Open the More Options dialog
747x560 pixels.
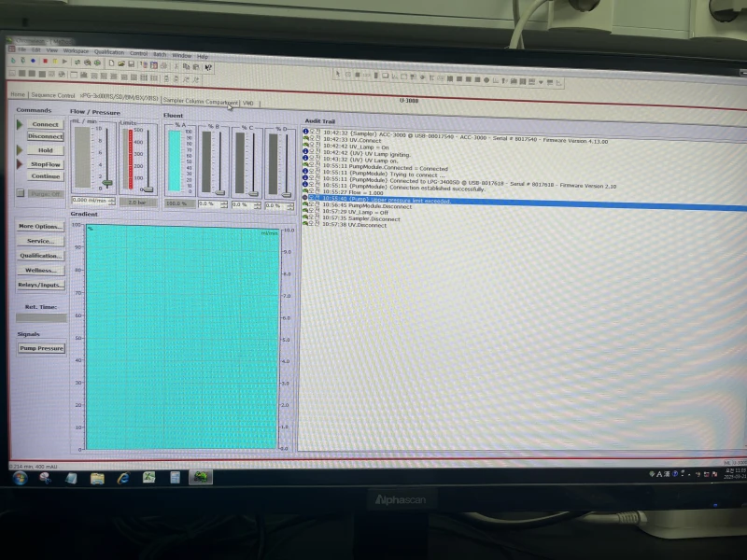point(40,226)
